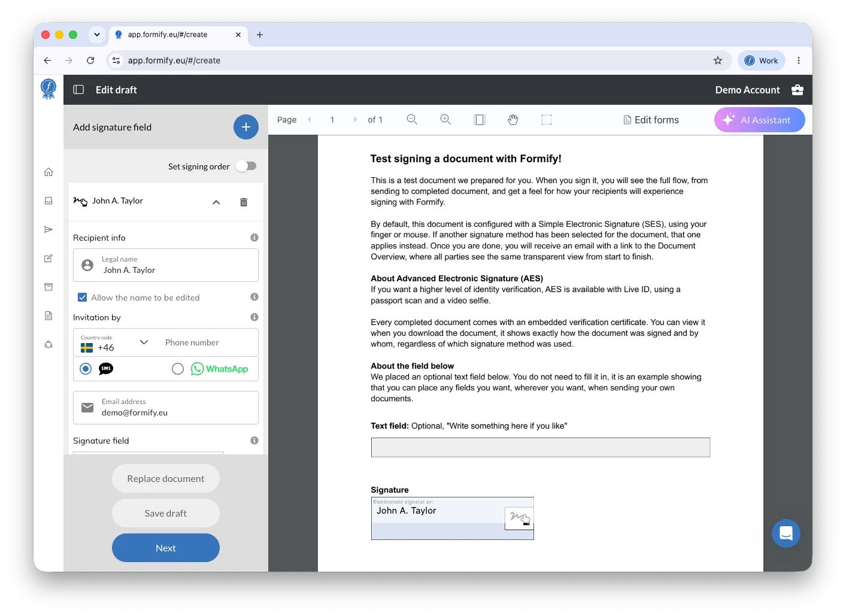Go to the next page arrow
The image size is (846, 616).
355,120
